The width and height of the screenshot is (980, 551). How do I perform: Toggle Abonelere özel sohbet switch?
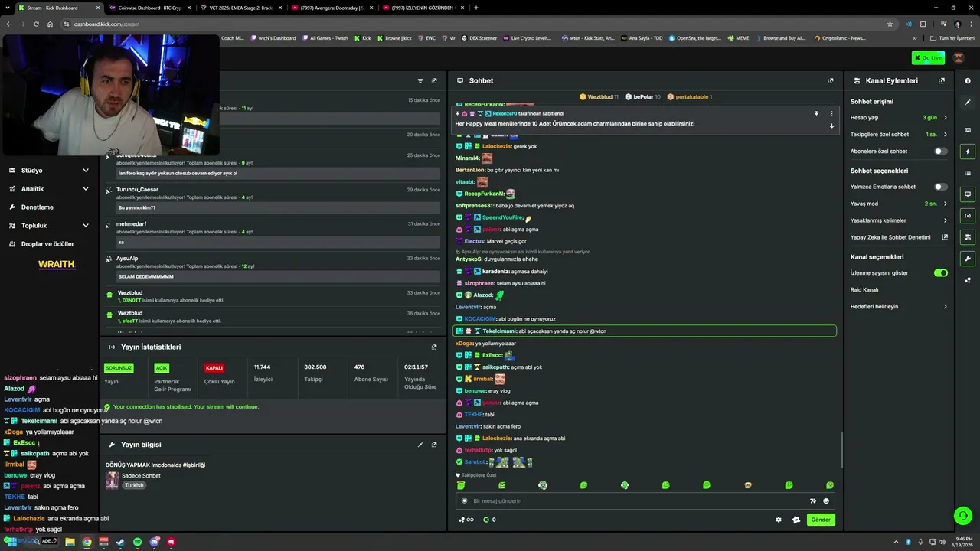point(941,152)
